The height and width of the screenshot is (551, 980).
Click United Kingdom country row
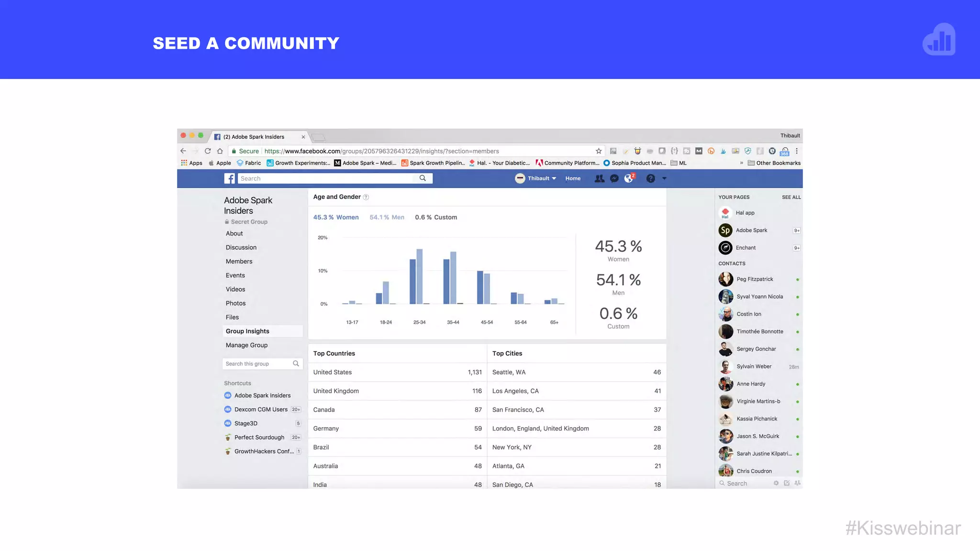click(x=397, y=391)
